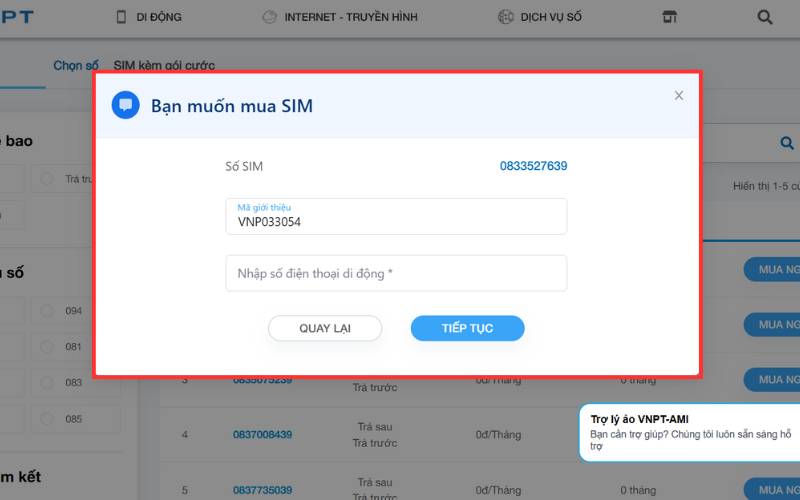Switch to the Chọn số tab
The height and width of the screenshot is (500, 800).
76,65
